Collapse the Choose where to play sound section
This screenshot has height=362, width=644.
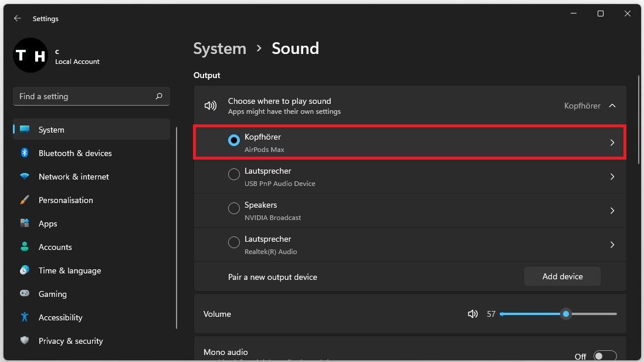click(x=612, y=106)
